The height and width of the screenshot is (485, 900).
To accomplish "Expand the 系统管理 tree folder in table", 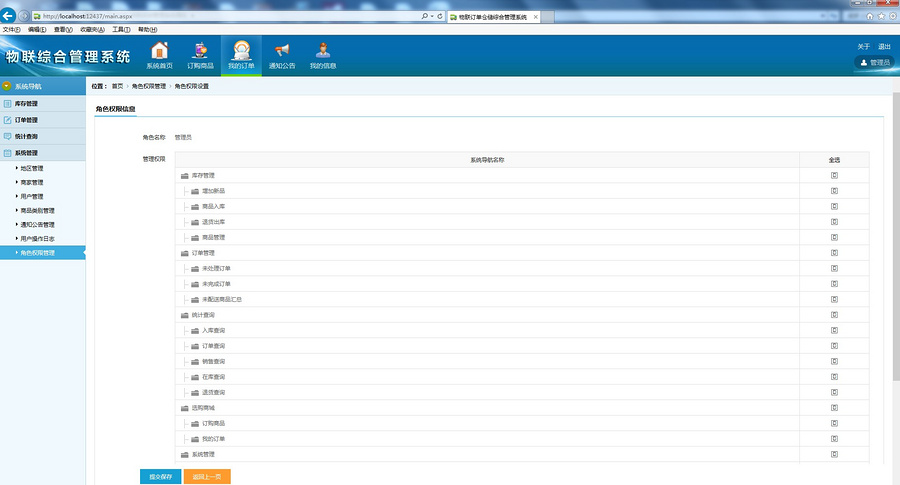I will click(185, 455).
